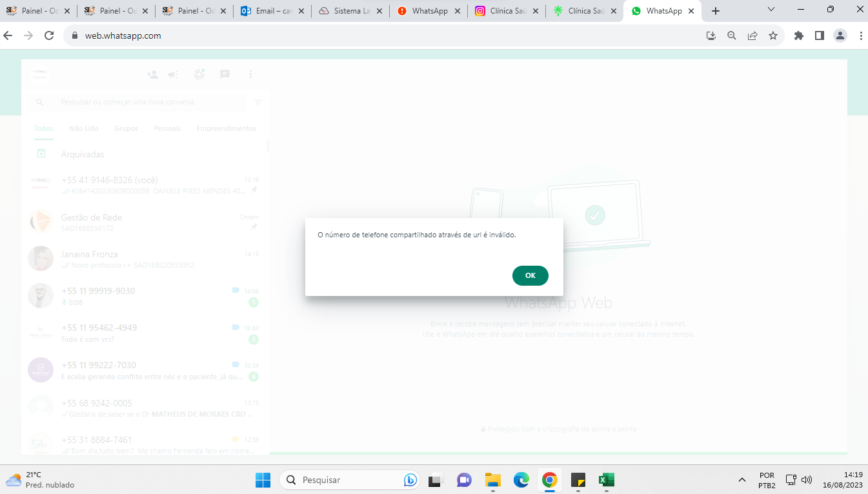Reload the WhatsApp Web page
The height and width of the screenshot is (494, 868).
pos(49,35)
